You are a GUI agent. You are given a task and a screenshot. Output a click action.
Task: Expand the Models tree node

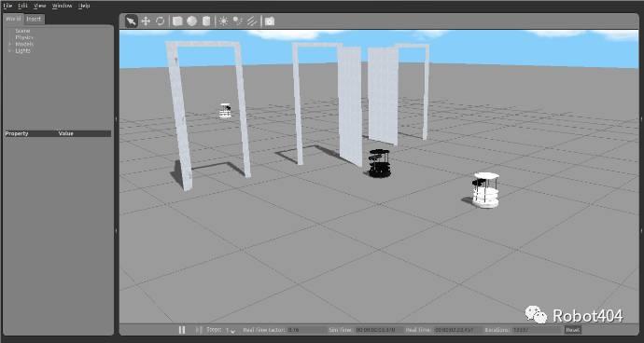coord(10,44)
